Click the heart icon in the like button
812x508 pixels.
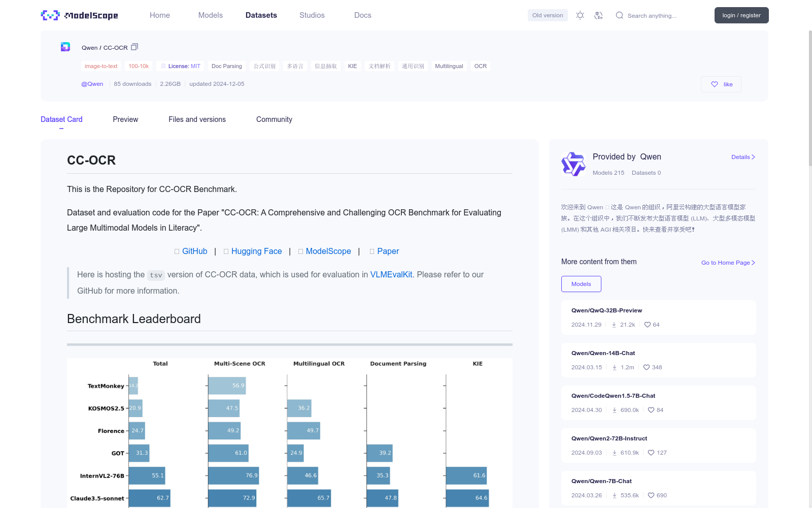[x=715, y=84]
